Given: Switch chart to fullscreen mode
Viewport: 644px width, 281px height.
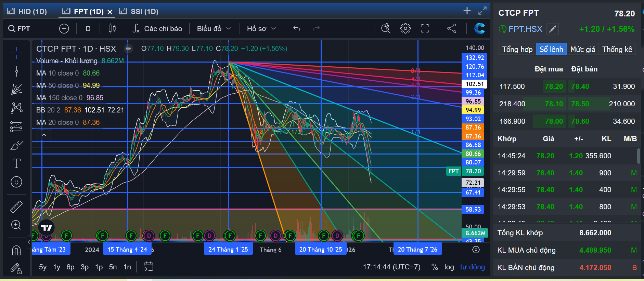Looking at the screenshot, I should pos(425,28).
